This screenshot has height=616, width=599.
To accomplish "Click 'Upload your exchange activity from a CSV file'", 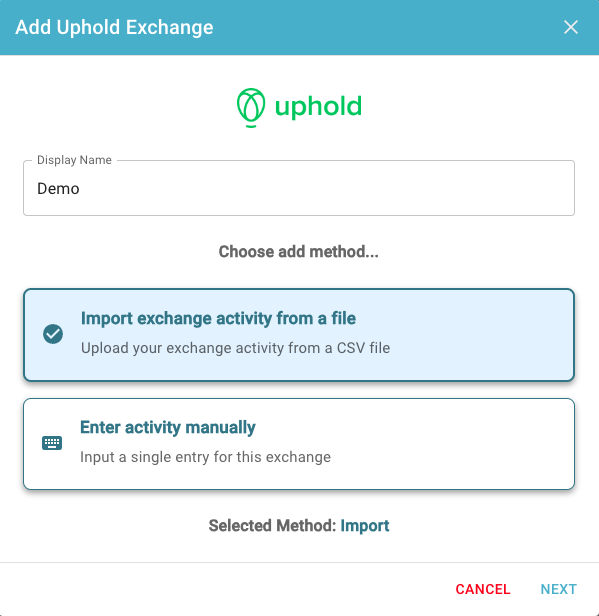I will pyautogui.click(x=235, y=348).
